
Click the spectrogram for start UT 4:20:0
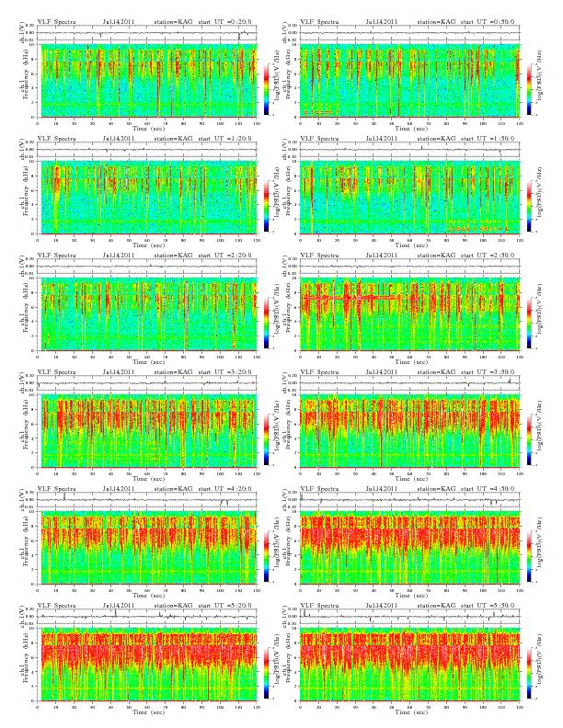147,548
